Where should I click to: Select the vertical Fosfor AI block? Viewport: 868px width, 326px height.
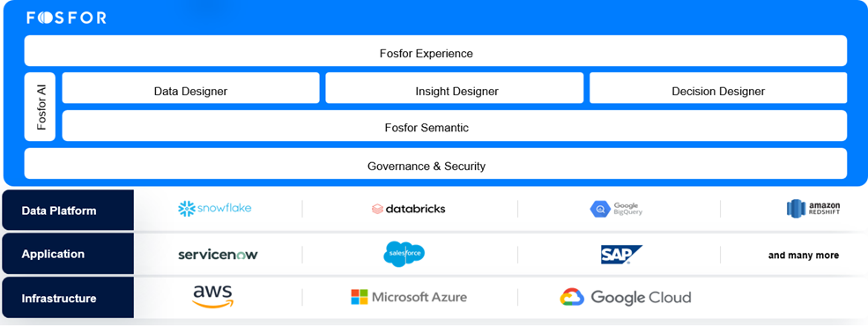click(x=40, y=107)
